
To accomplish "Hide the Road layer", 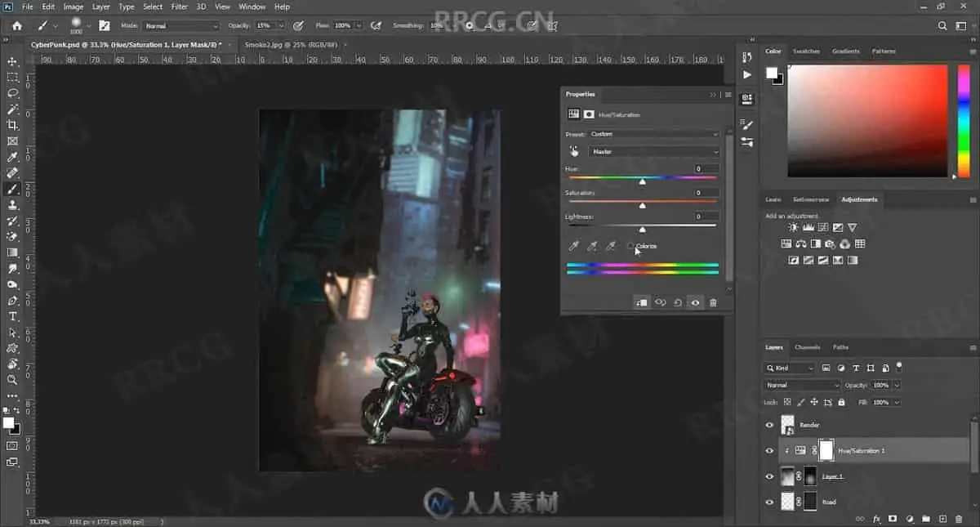I will 769,502.
